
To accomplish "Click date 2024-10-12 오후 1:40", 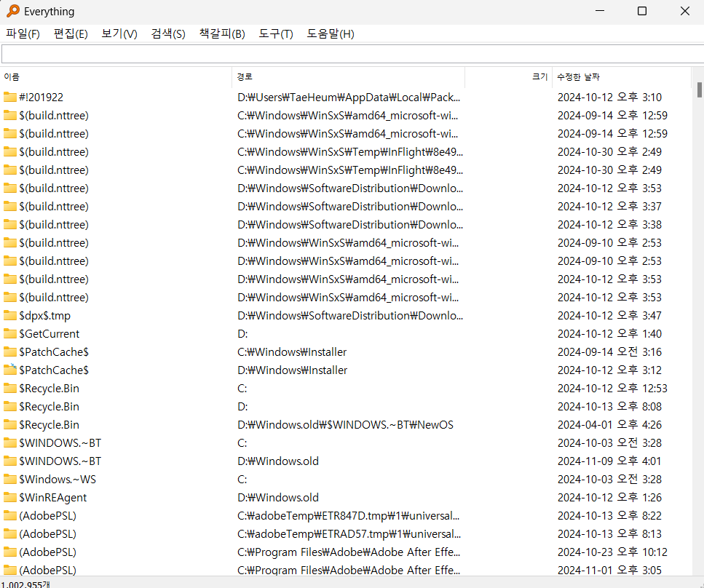I will pos(609,333).
